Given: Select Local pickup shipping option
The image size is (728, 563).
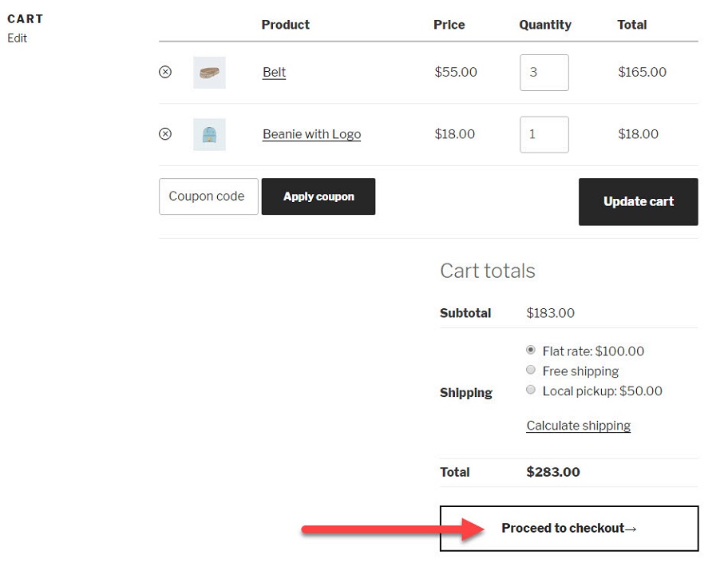Looking at the screenshot, I should tap(531, 390).
